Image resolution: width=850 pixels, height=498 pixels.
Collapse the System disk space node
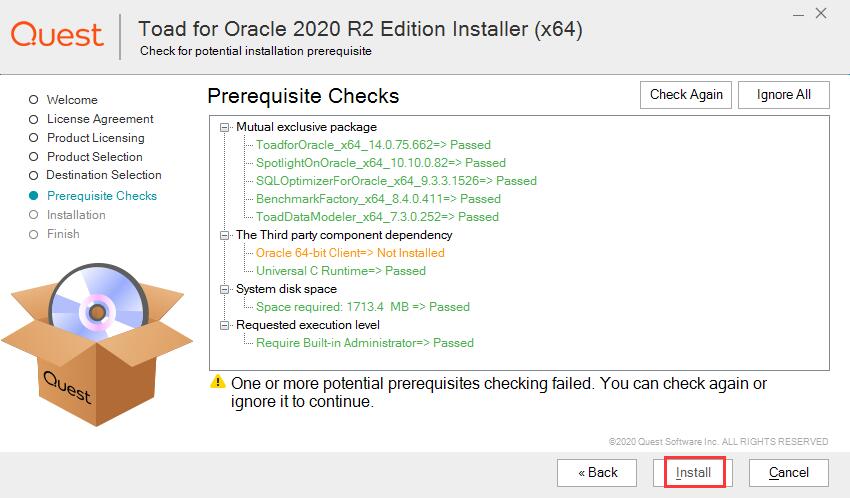click(x=223, y=289)
